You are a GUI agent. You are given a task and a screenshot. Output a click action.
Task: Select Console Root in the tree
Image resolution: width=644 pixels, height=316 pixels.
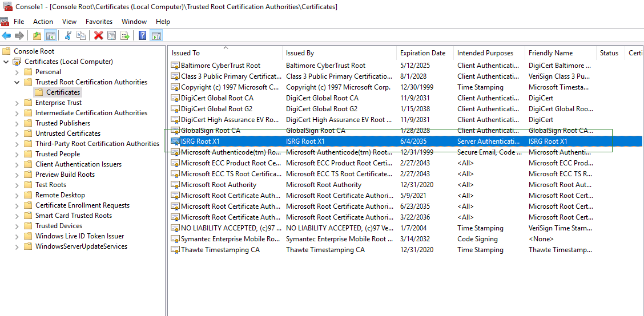point(34,51)
